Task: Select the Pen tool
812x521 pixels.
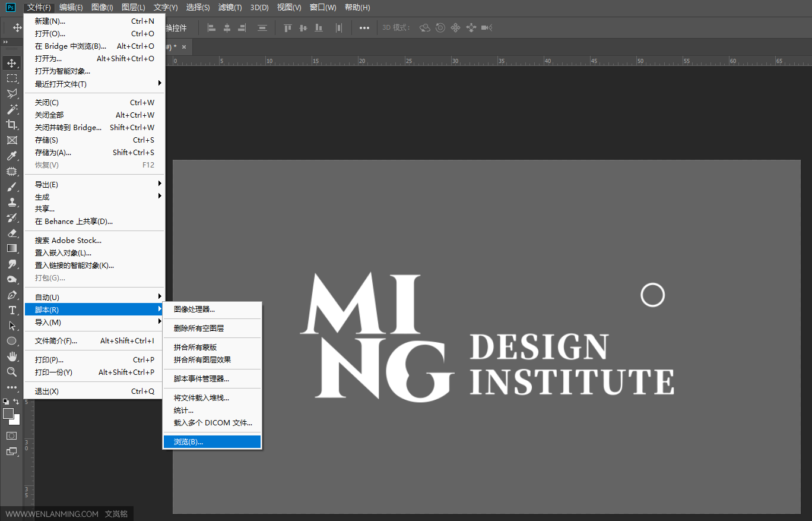Action: 12,295
